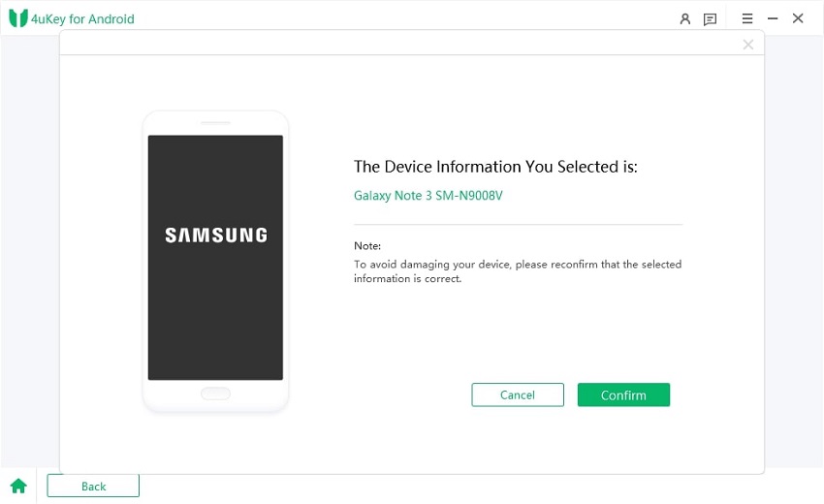Screen dimensions: 824x504
Task: Click the Cancel button
Action: 518,394
